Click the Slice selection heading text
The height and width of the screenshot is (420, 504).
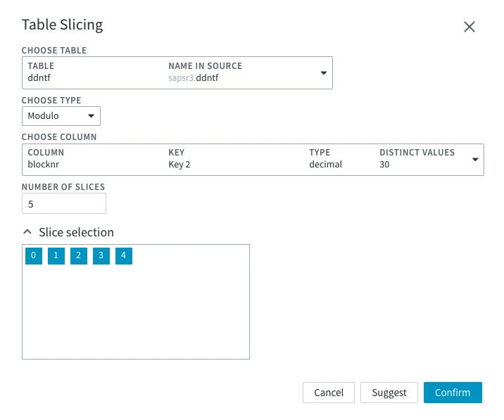tap(76, 232)
